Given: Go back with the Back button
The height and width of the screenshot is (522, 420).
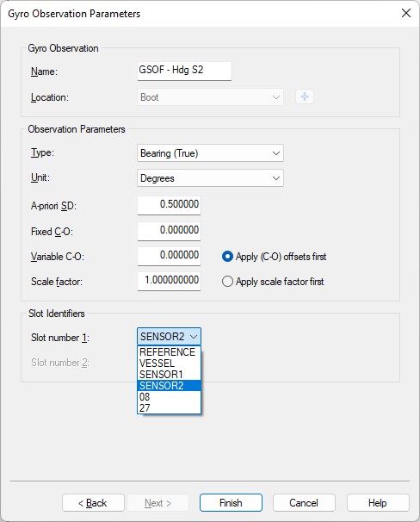Looking at the screenshot, I should pyautogui.click(x=93, y=503).
